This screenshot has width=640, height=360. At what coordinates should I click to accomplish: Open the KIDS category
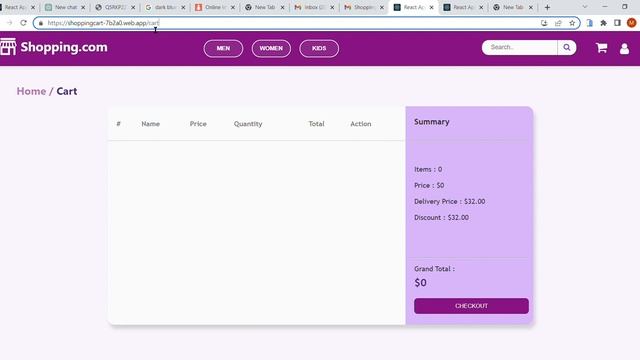coord(319,49)
